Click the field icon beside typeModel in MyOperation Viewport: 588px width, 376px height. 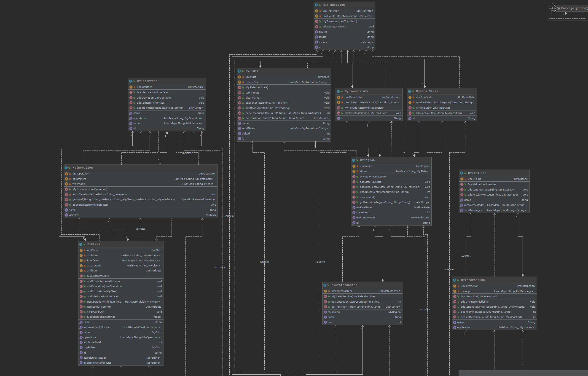point(66,184)
